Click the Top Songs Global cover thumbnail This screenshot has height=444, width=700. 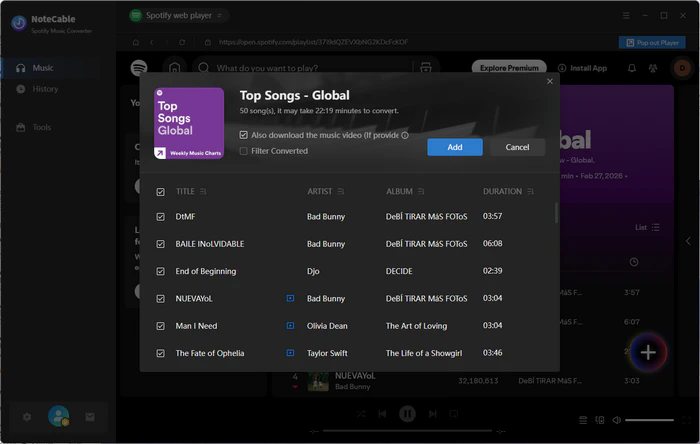189,123
